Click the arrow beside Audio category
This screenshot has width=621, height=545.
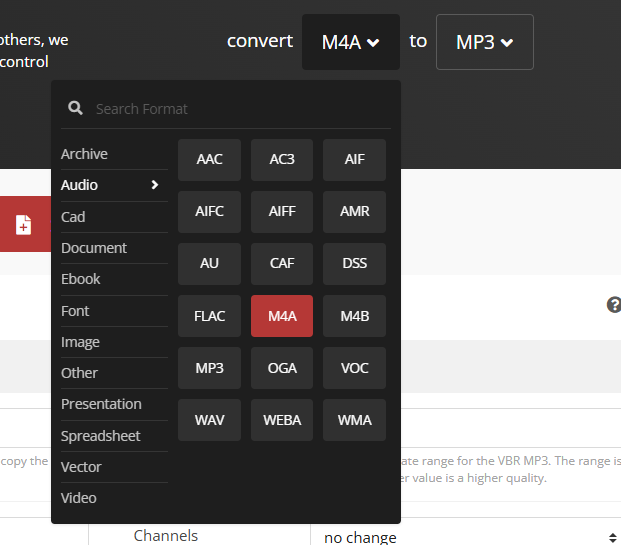click(x=155, y=185)
